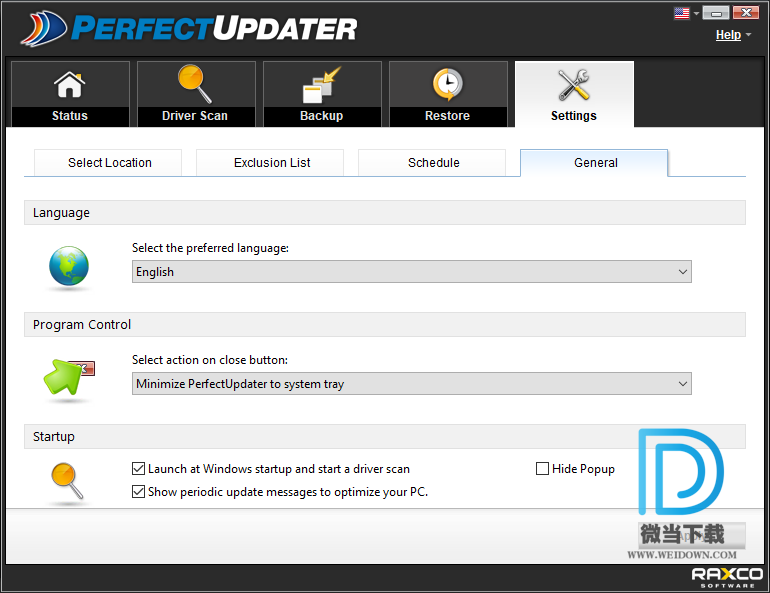Image resolution: width=770 pixels, height=593 pixels.
Task: Click 'Select the preferred language:' label
Action: (x=210, y=248)
